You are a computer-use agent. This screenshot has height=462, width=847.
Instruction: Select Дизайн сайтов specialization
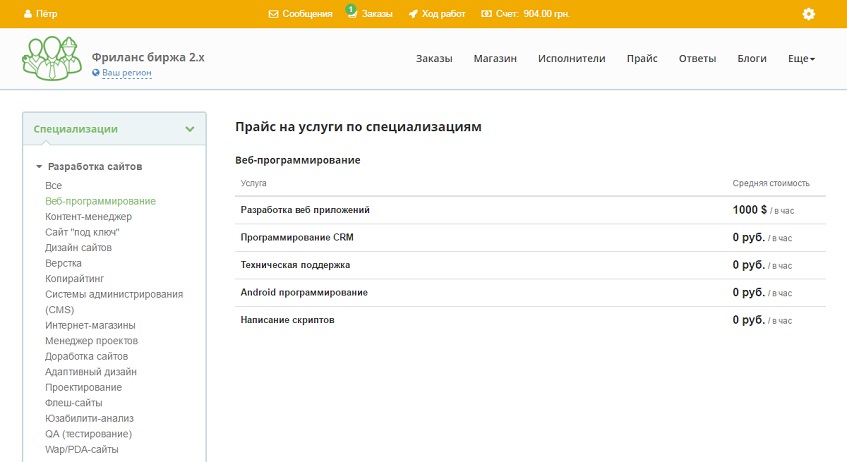point(78,247)
